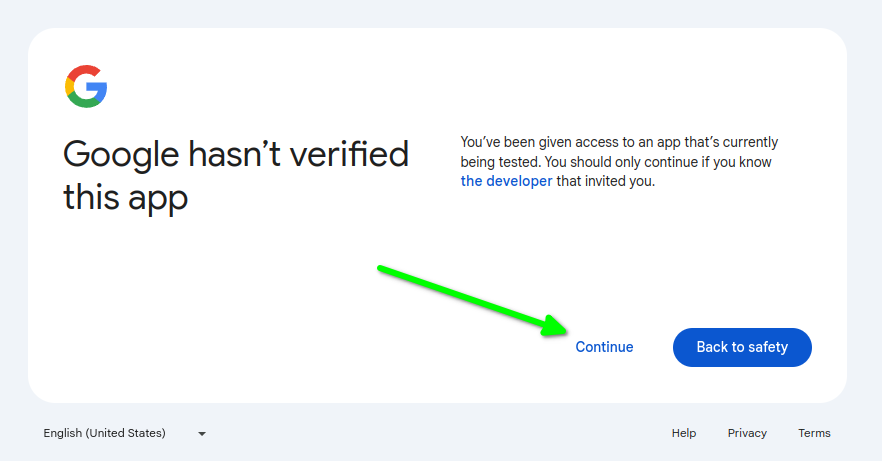
Task: Select the "Google hasn't verified" heading line
Action: (236, 155)
